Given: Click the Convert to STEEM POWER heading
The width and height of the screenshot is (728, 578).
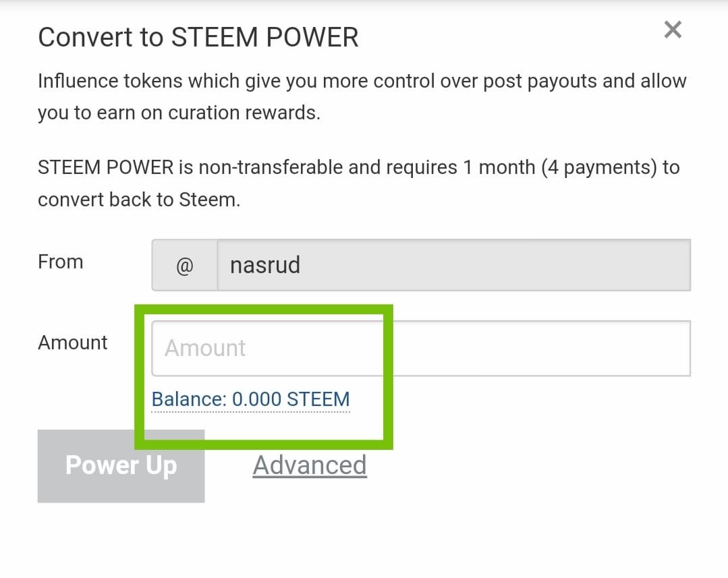Looking at the screenshot, I should click(x=198, y=37).
